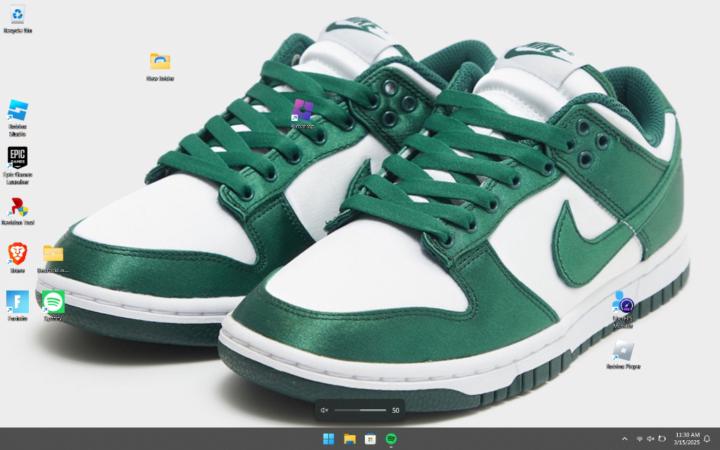Open Spotify from the taskbar
The height and width of the screenshot is (450, 720).
point(391,439)
